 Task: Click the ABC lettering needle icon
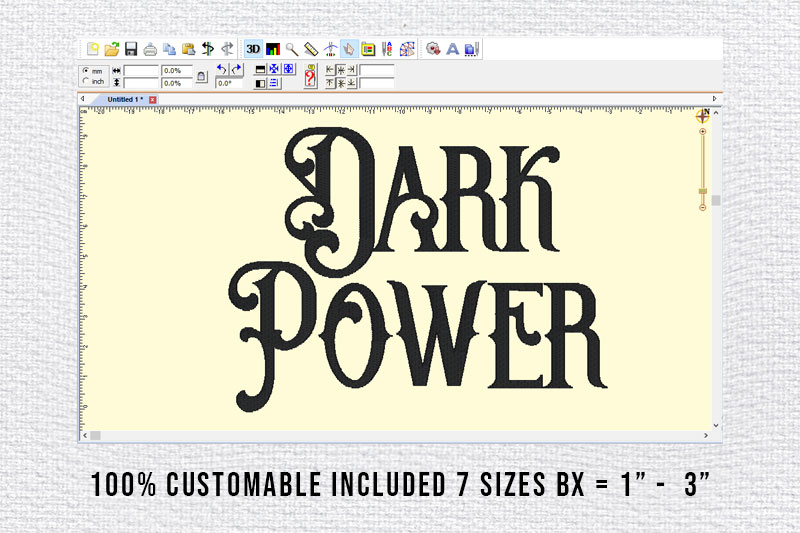pos(387,49)
